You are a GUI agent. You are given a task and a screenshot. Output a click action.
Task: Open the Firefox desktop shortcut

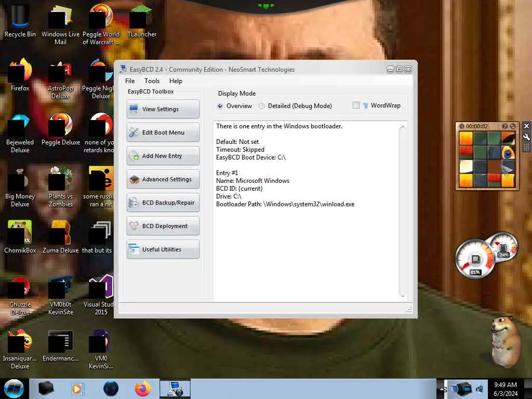pos(20,75)
